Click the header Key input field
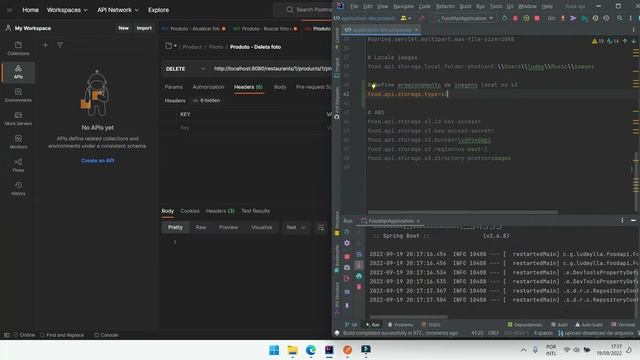640x360 pixels. 251,128
